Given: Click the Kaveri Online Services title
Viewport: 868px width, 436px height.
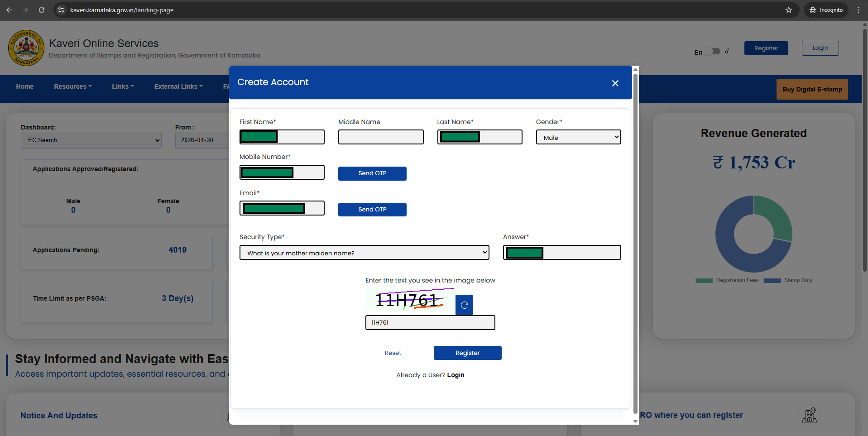Looking at the screenshot, I should click(104, 43).
